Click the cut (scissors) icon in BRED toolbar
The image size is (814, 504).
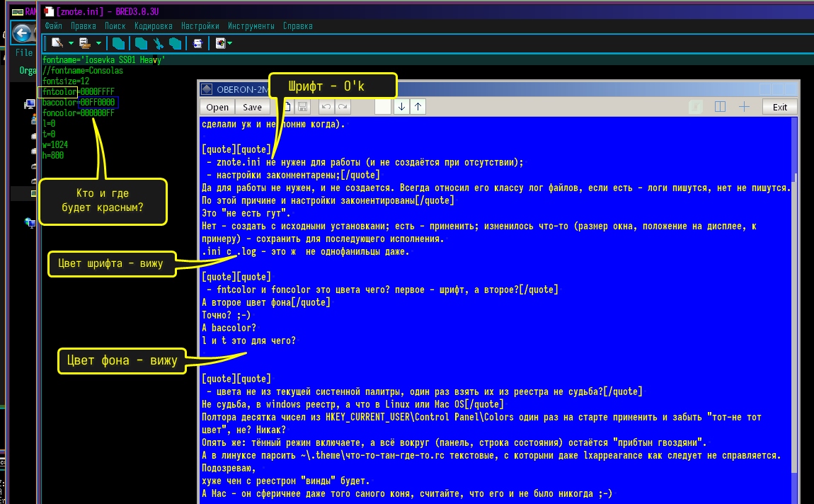159,43
